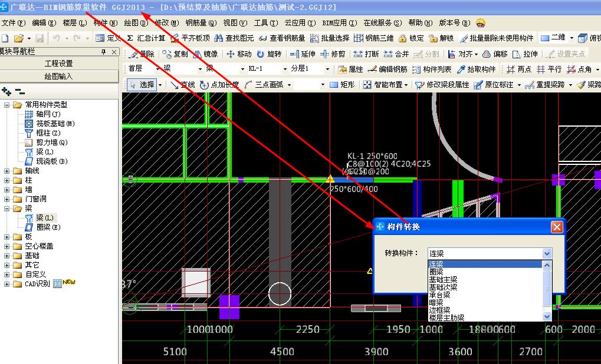Click 编辑钢筋 tool
This screenshot has height=364, width=601.
387,70
